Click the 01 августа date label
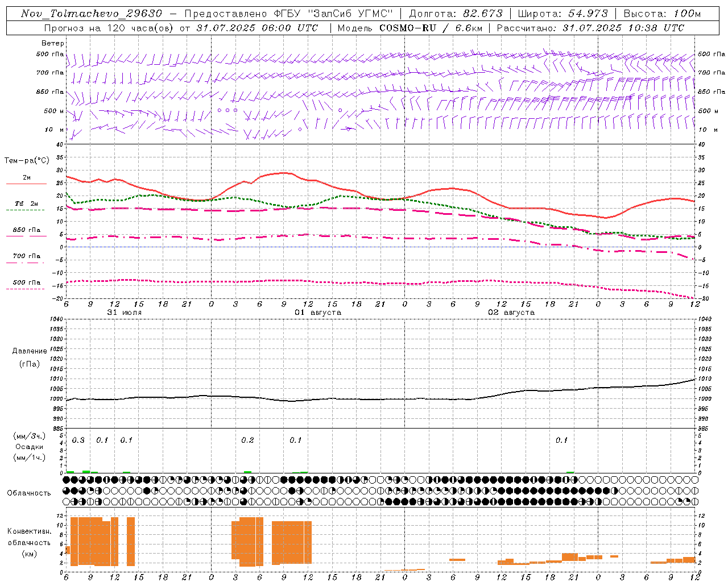This screenshot has height=582, width=728. (x=318, y=313)
